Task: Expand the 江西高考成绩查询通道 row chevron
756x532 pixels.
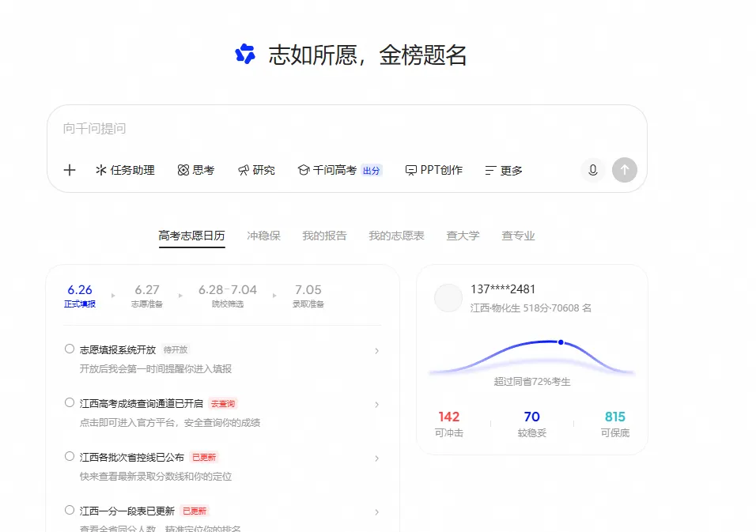Action: pos(377,405)
